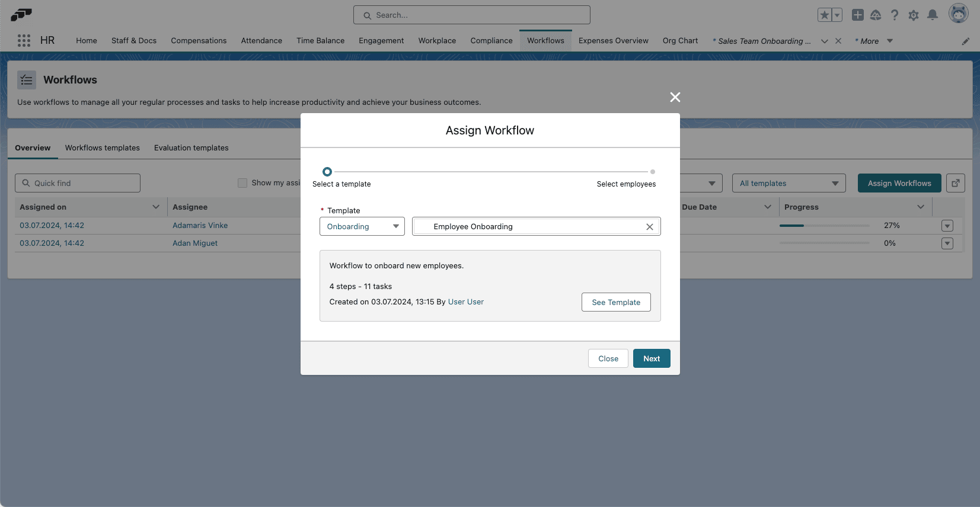Click the Workflows list header icon
The height and width of the screenshot is (507, 980).
(27, 80)
